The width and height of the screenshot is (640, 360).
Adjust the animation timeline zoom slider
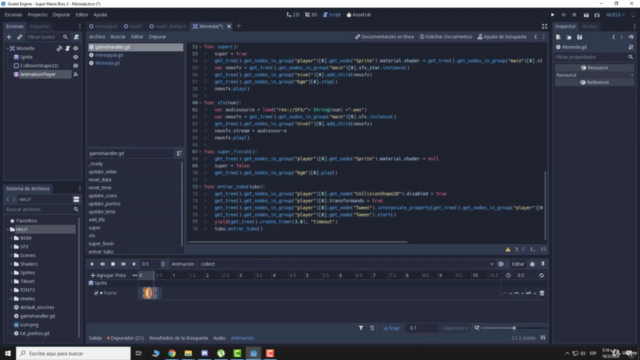pyautogui.click(x=514, y=328)
